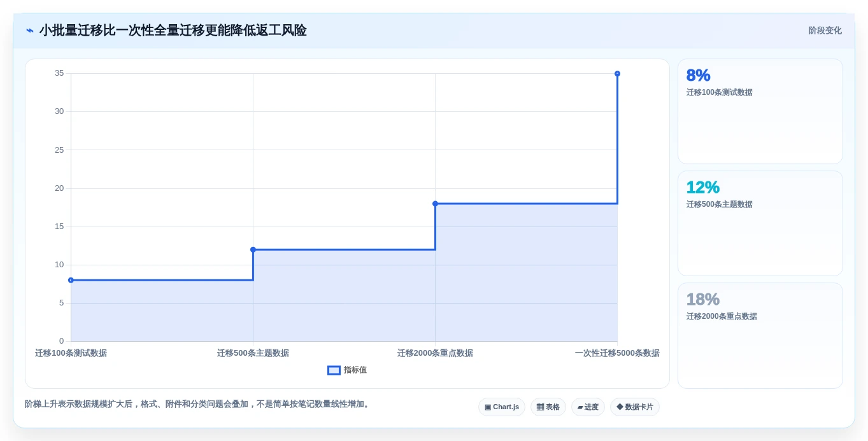Open the 8% data card
The height and width of the screenshot is (441, 868).
(x=760, y=111)
